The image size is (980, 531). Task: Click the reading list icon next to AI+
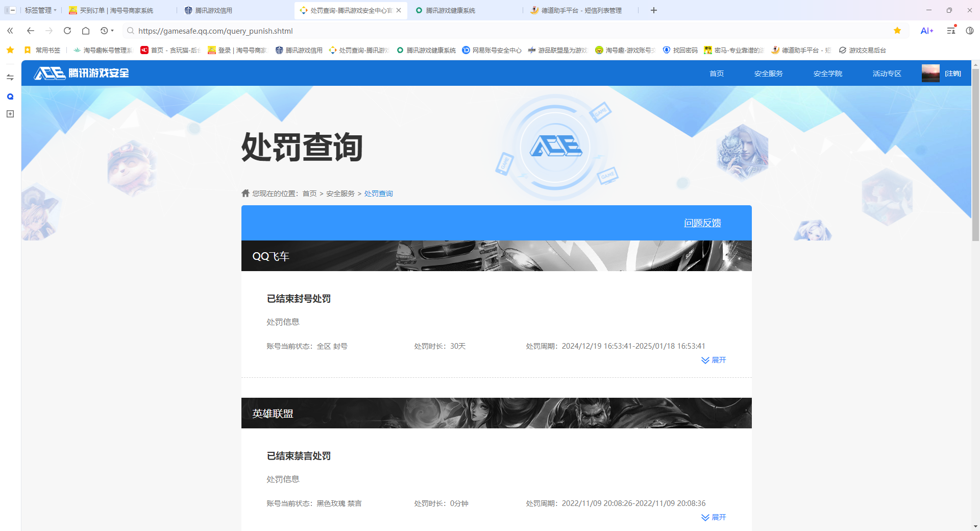[x=950, y=31]
